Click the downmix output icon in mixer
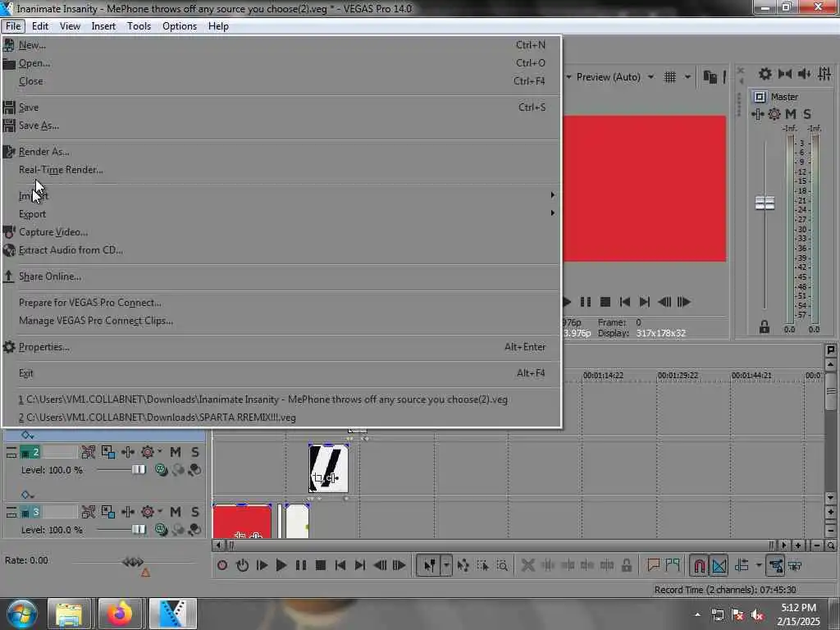 coord(785,74)
